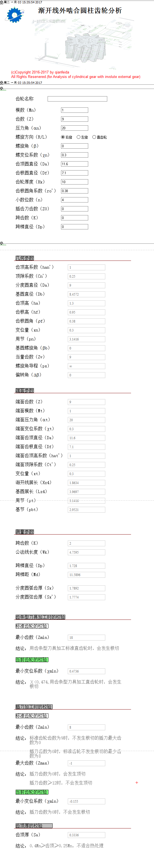Click the small icon beside top timestamp
Image resolution: width=154 pixels, height=868 pixels.
click(2, 2)
